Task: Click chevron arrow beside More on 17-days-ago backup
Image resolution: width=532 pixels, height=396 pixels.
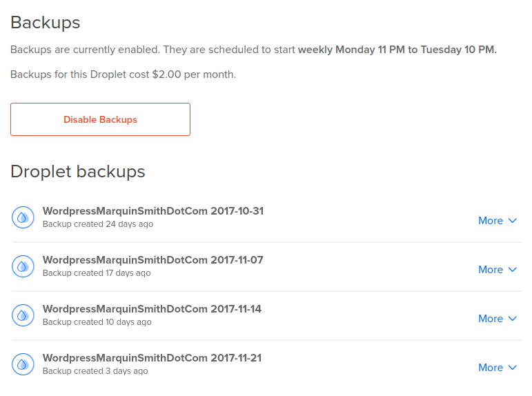Action: (512, 270)
